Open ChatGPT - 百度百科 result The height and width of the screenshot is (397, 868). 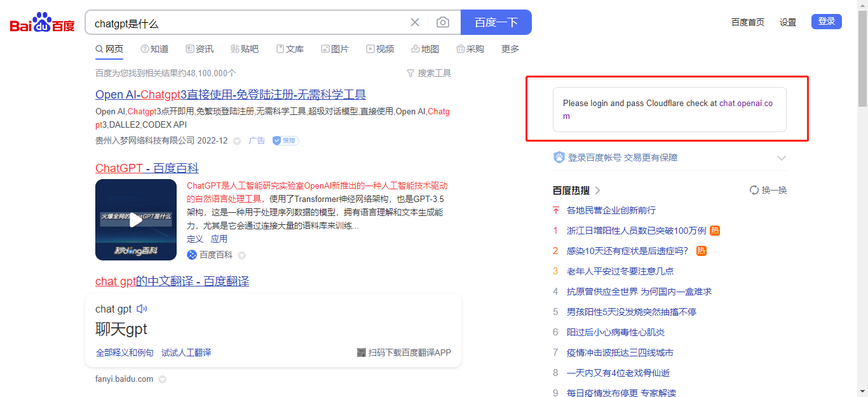(x=147, y=168)
